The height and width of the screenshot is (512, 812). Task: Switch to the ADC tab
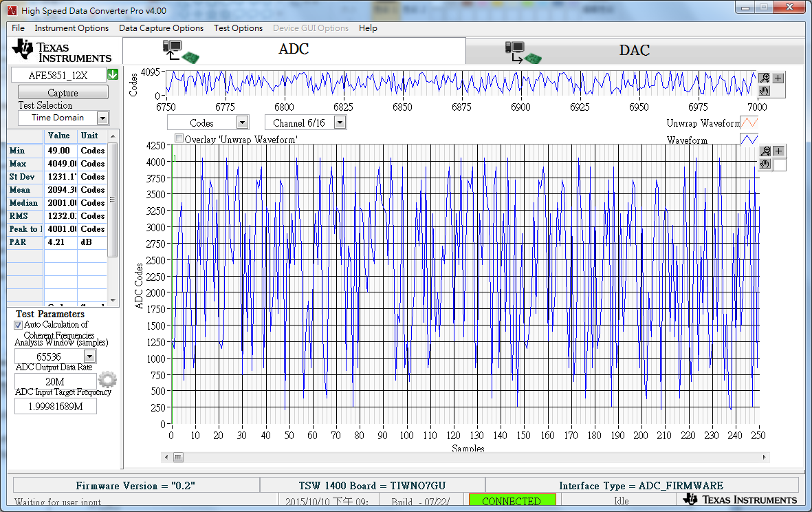point(294,51)
